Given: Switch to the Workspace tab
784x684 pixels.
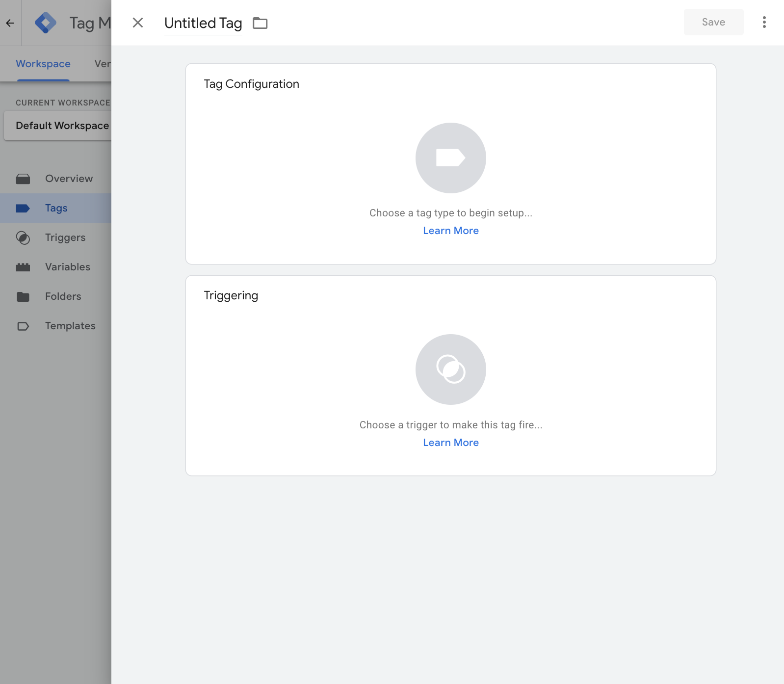Looking at the screenshot, I should 43,64.
